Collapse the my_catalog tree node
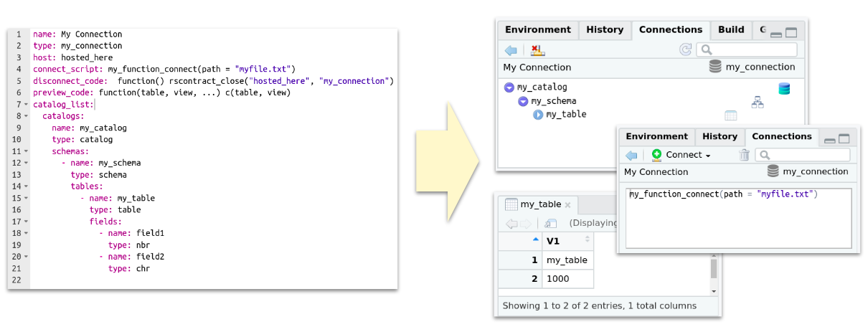Viewport: 868px width, 332px height. [509, 87]
